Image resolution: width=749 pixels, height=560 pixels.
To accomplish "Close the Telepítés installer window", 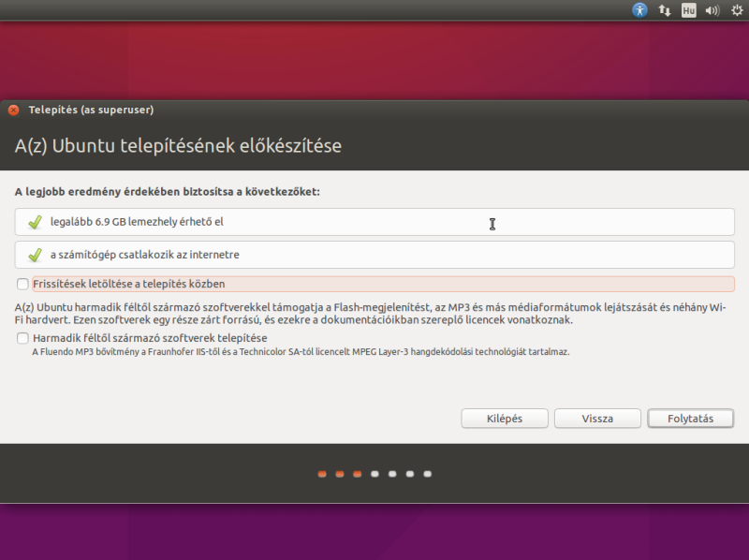I will click(14, 110).
